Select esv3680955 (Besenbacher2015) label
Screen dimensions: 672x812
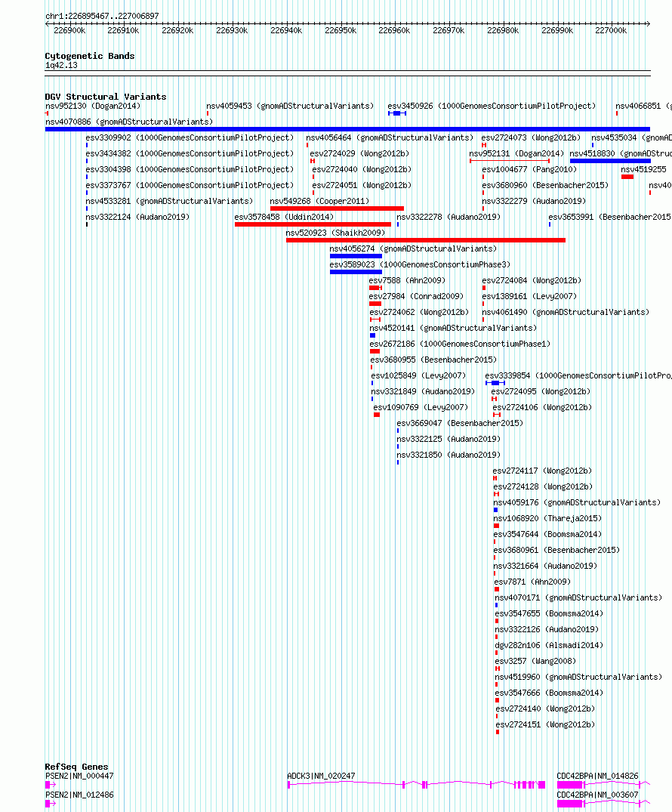(x=433, y=360)
